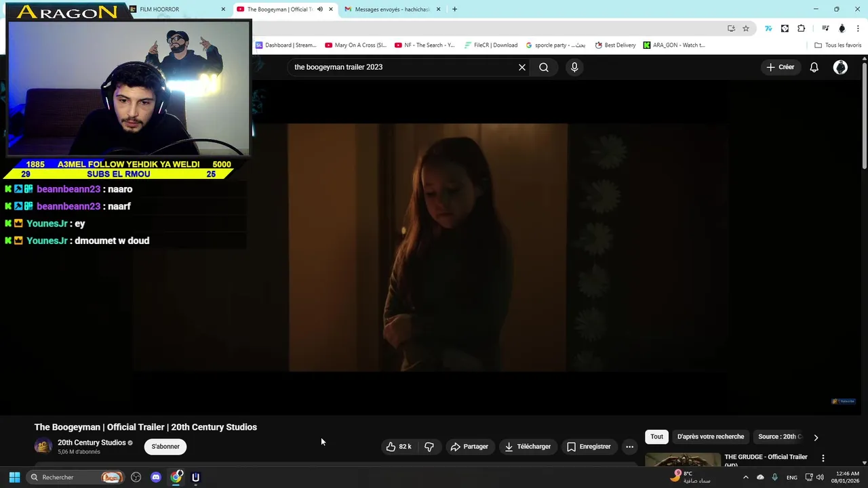
Task: Open the taskbar microphone tray icon
Action: pyautogui.click(x=774, y=477)
